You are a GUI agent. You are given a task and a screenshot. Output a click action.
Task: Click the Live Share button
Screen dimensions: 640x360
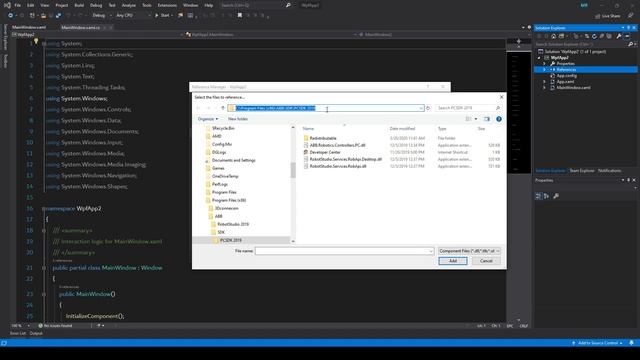(608, 16)
